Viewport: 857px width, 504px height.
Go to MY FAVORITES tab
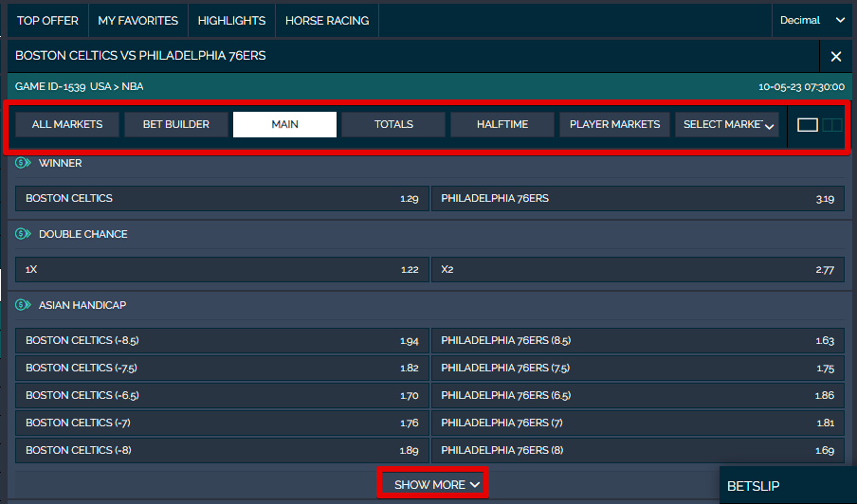coord(137,21)
